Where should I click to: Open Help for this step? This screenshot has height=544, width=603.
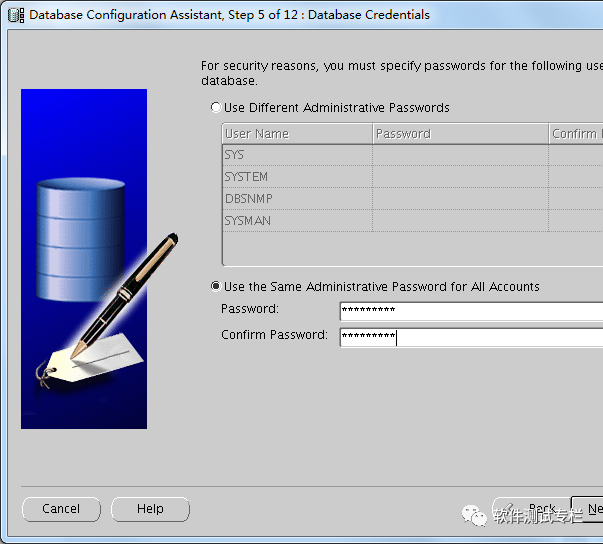(x=150, y=509)
